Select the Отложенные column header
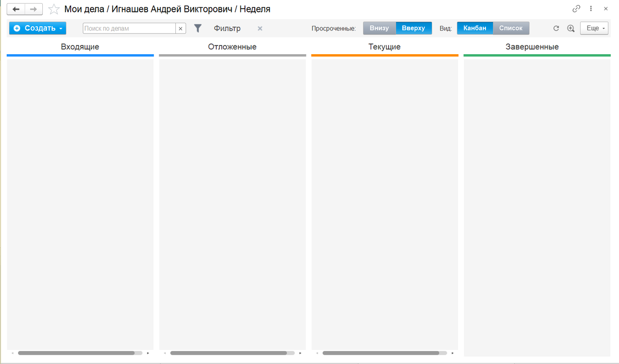The image size is (619, 364). click(x=232, y=47)
